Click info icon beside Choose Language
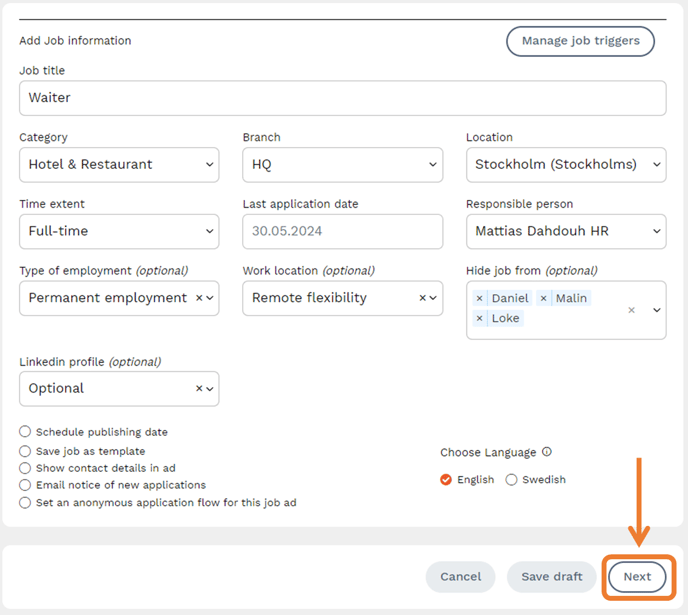688x615 pixels. tap(547, 452)
